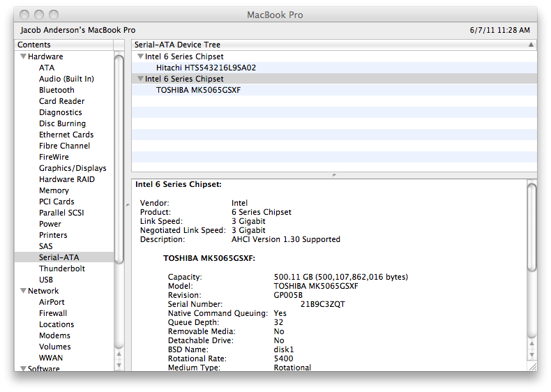Click the Medium Type value Rotational
Screen dimensions: 551x392
pos(292,368)
